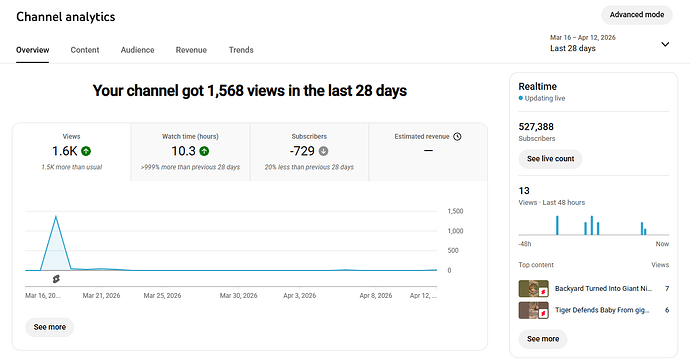This screenshot has height=363, width=690.
Task: Select the Watch time (hours) metric card
Action: click(191, 152)
